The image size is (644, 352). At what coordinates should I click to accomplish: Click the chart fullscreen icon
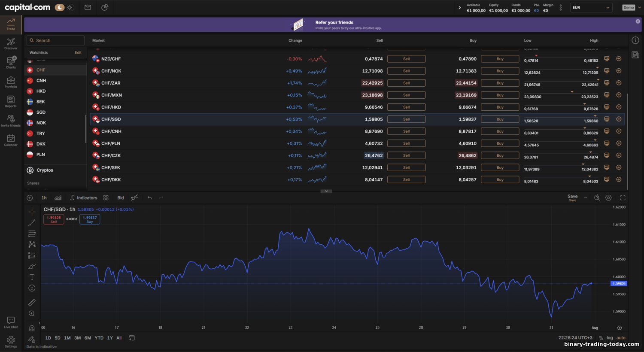click(623, 198)
